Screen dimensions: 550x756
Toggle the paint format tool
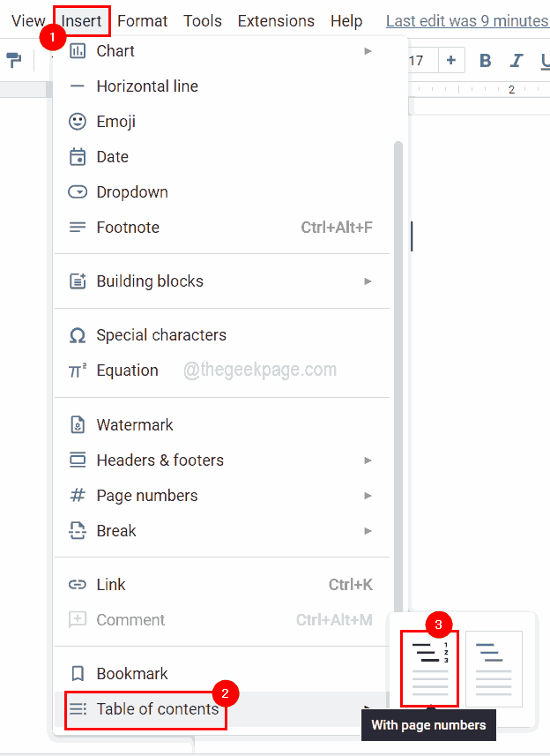[14, 60]
